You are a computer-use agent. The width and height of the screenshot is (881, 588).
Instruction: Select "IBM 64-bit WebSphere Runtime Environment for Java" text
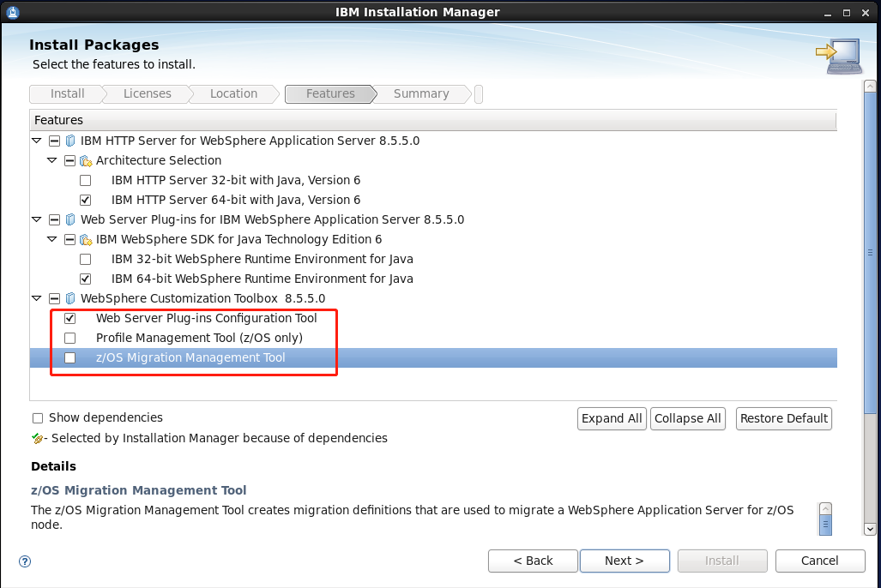click(x=262, y=279)
